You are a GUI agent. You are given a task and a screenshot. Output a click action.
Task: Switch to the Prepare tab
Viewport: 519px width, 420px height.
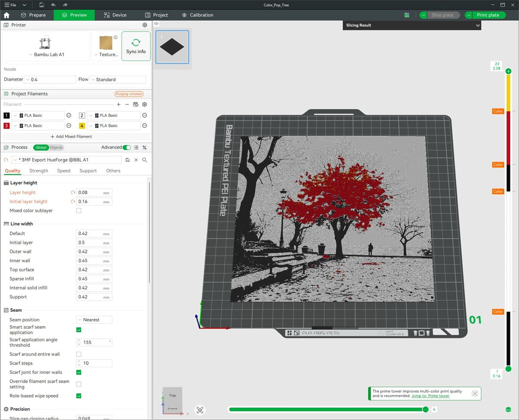(33, 15)
